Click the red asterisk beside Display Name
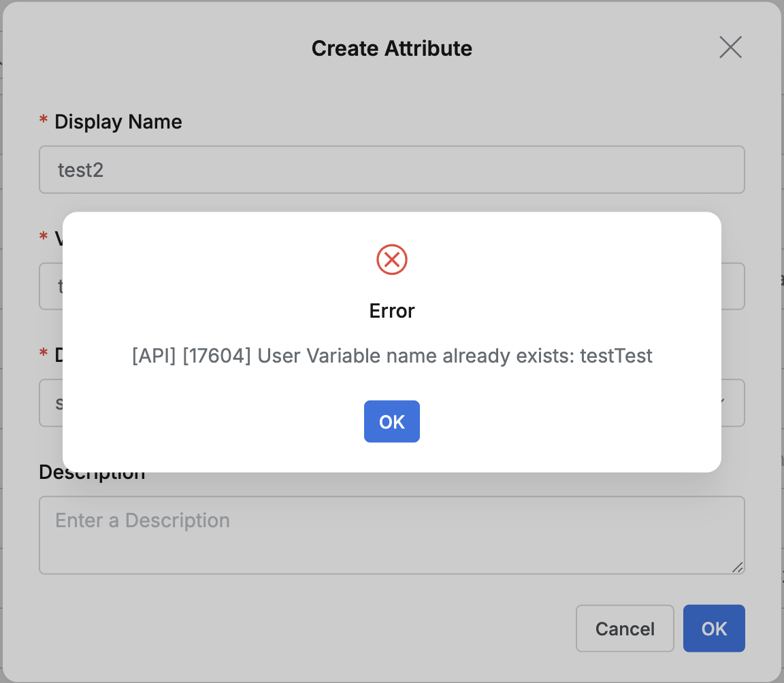 click(43, 120)
